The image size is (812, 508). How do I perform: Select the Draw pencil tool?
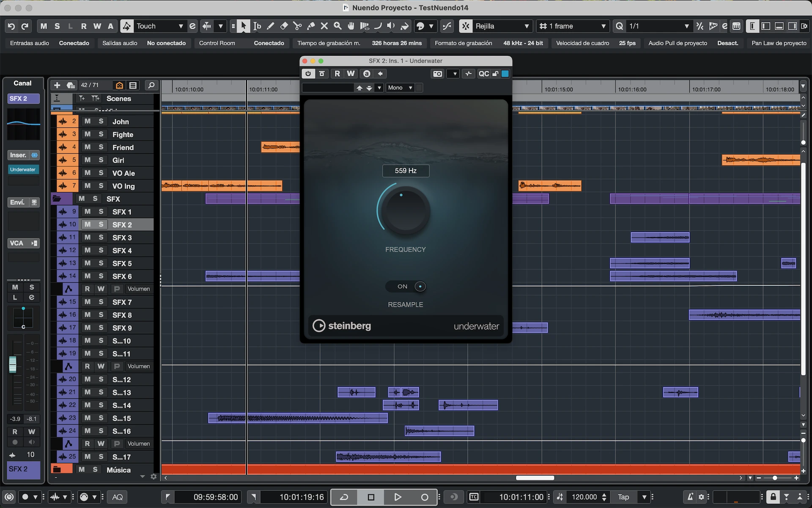(x=270, y=26)
